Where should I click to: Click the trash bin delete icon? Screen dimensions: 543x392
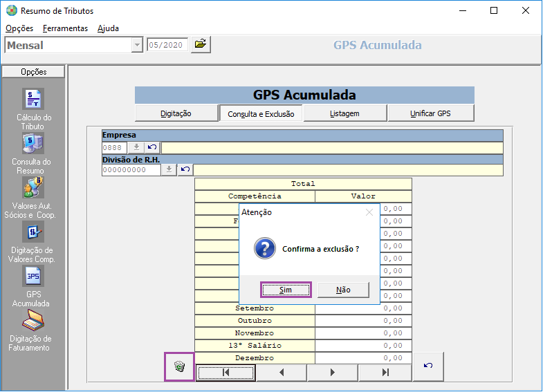(179, 366)
